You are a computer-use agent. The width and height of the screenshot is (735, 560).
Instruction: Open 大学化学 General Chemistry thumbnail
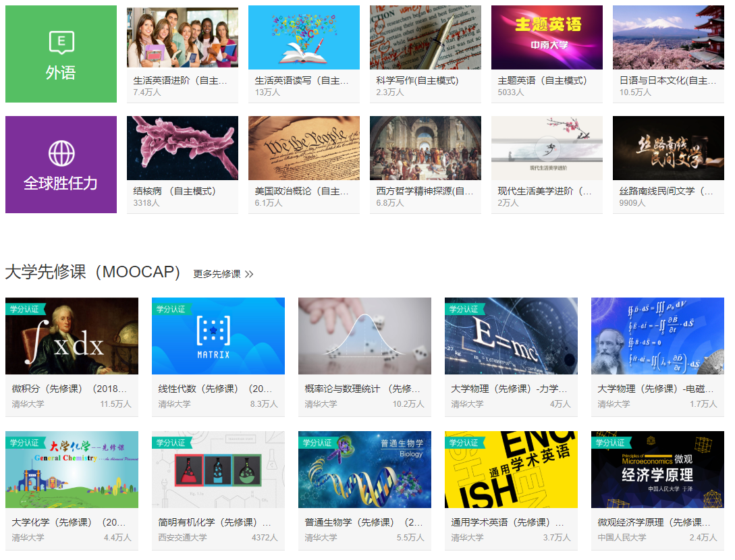pyautogui.click(x=72, y=470)
